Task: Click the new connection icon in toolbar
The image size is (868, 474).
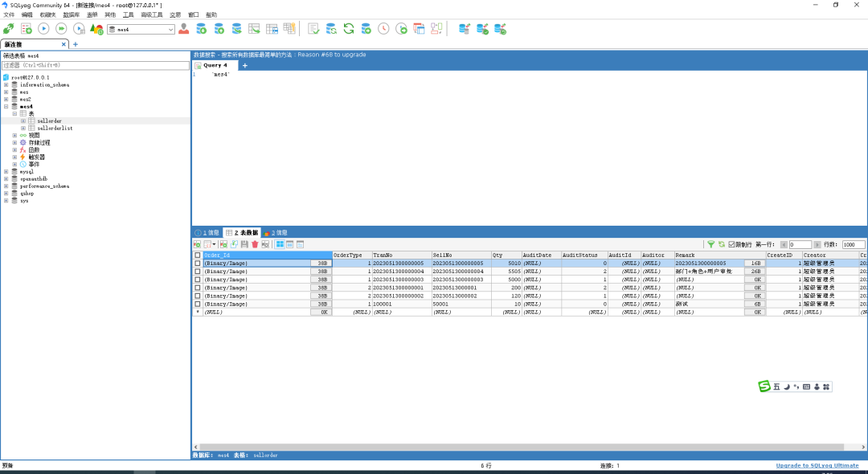Action: [9, 29]
